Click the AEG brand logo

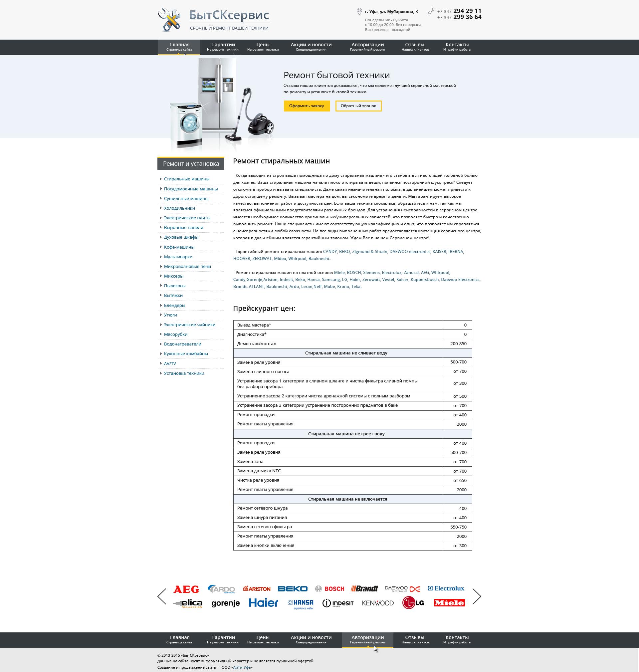tap(186, 589)
